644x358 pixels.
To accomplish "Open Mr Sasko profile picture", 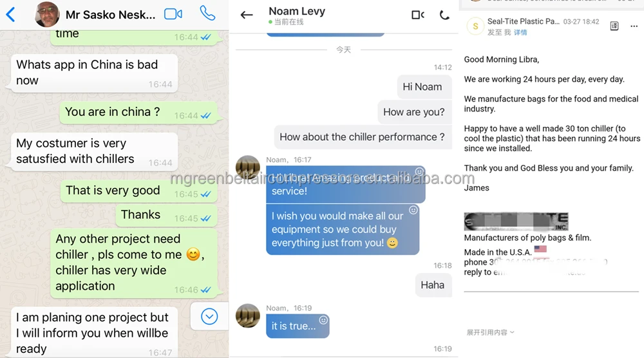I will point(47,14).
